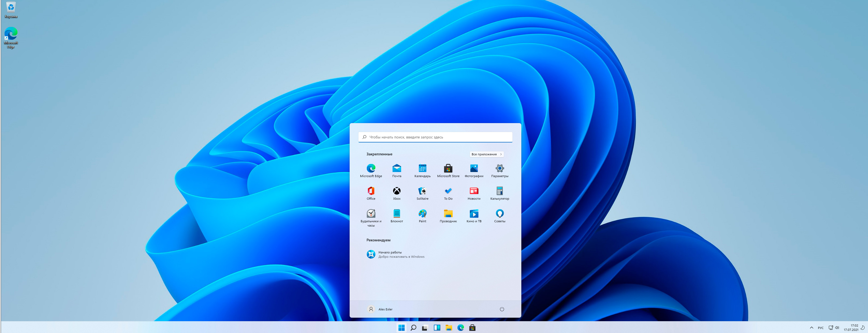Click the power button in Start menu
This screenshot has height=333, width=868.
coord(501,309)
